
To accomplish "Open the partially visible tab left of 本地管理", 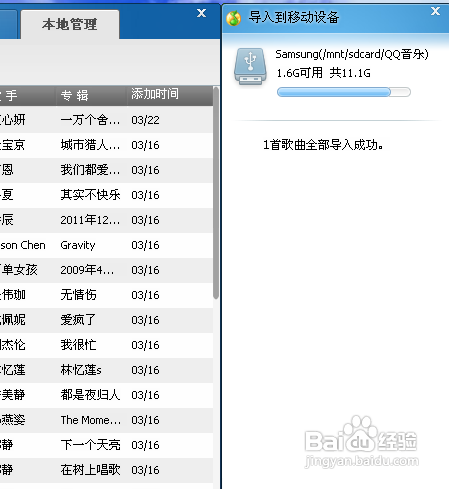I will 8,25.
